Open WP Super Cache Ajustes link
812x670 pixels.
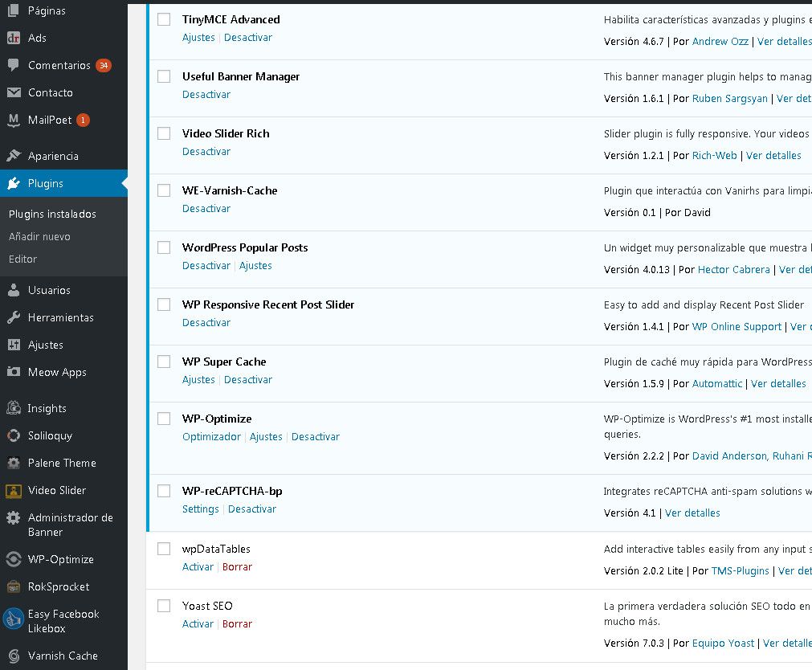tap(198, 379)
